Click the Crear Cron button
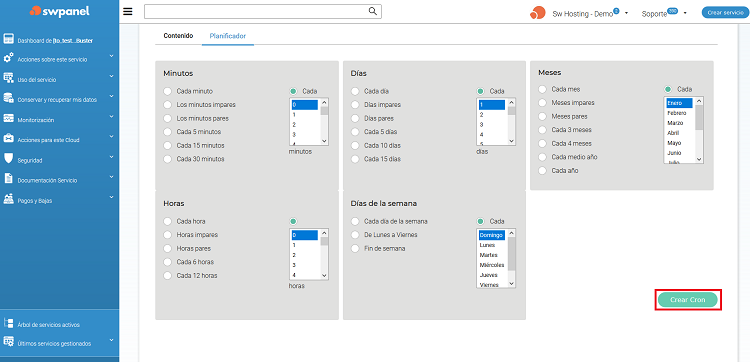Viewport: 750px width, 362px height. (x=688, y=300)
